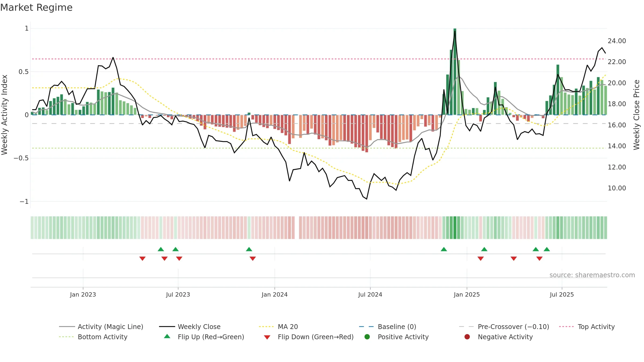The height and width of the screenshot is (362, 644).
Task: Click the Jan 2024 x-axis label
Action: (275, 294)
